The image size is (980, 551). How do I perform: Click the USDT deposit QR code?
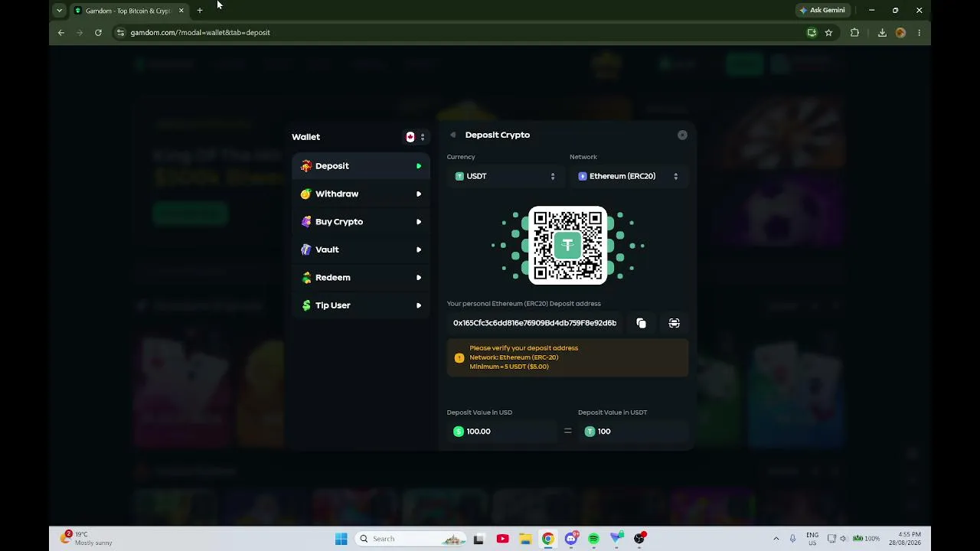tap(567, 246)
